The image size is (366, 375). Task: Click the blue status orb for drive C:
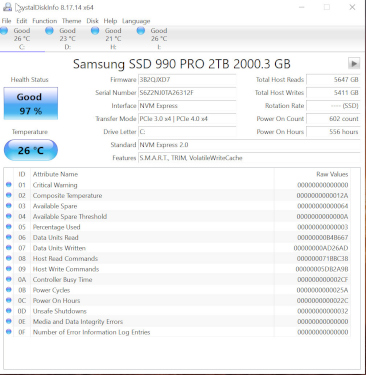pos(4,31)
